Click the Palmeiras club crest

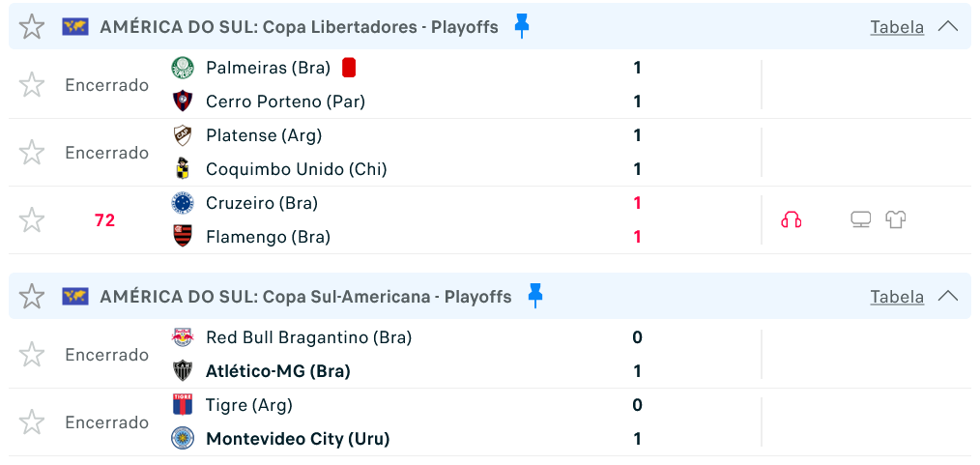click(x=183, y=68)
